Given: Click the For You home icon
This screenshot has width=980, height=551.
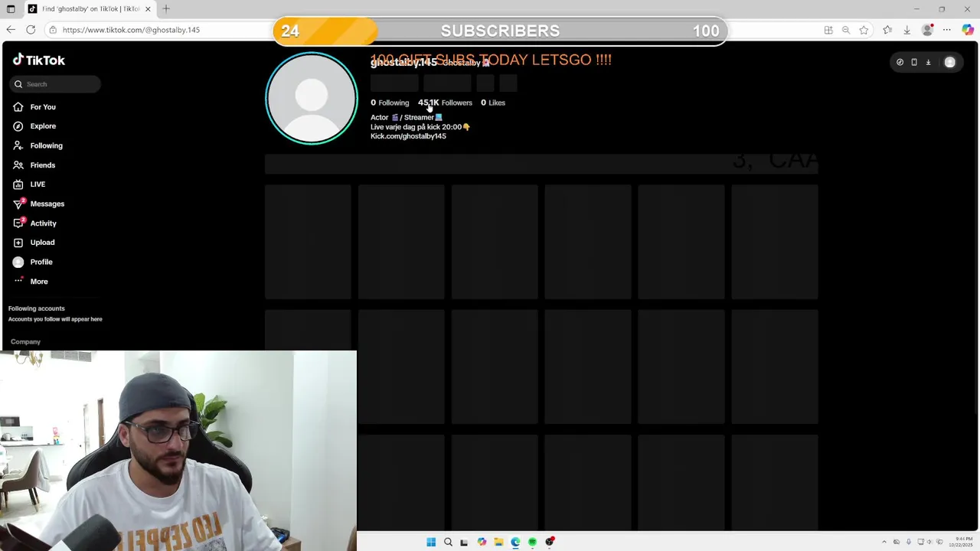Looking at the screenshot, I should pyautogui.click(x=18, y=107).
